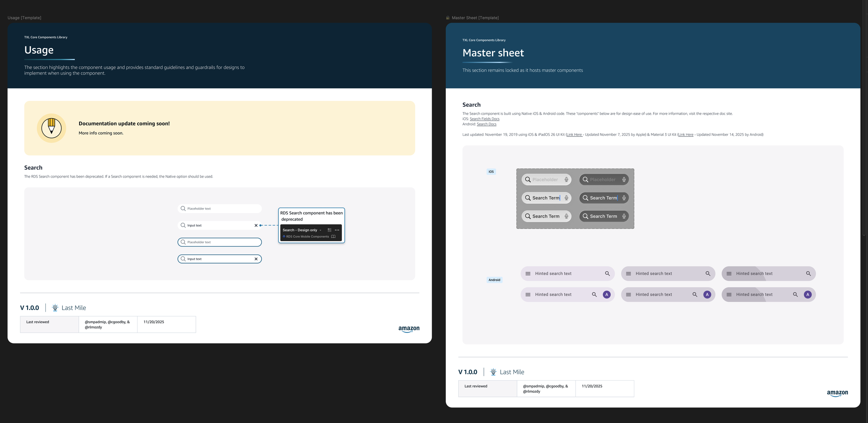Click the magnifier icon in the outlined Placeholder text field

click(x=183, y=242)
